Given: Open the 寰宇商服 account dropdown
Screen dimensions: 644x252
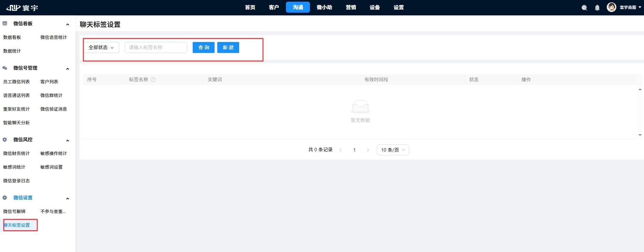Looking at the screenshot, I should pyautogui.click(x=630, y=7).
